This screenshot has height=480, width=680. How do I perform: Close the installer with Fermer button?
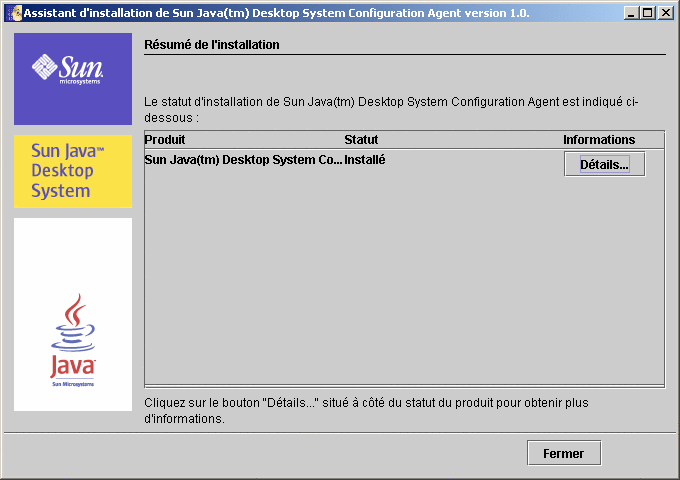pos(564,453)
